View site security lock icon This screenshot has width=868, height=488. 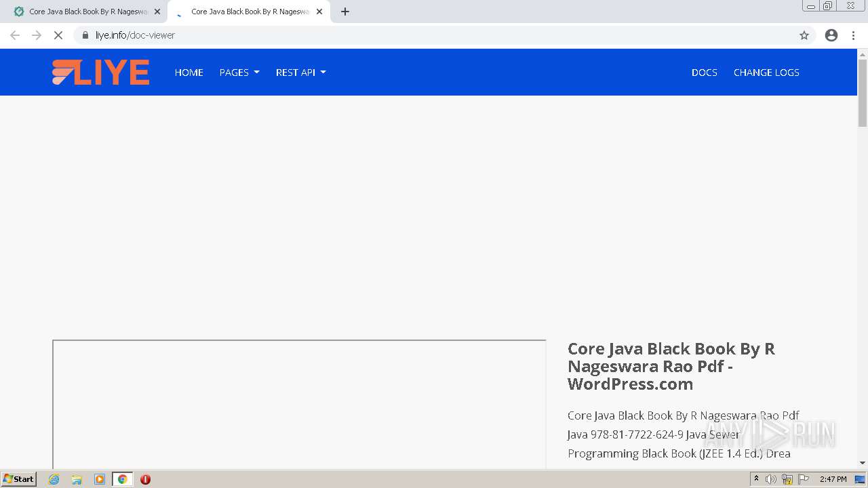click(85, 35)
